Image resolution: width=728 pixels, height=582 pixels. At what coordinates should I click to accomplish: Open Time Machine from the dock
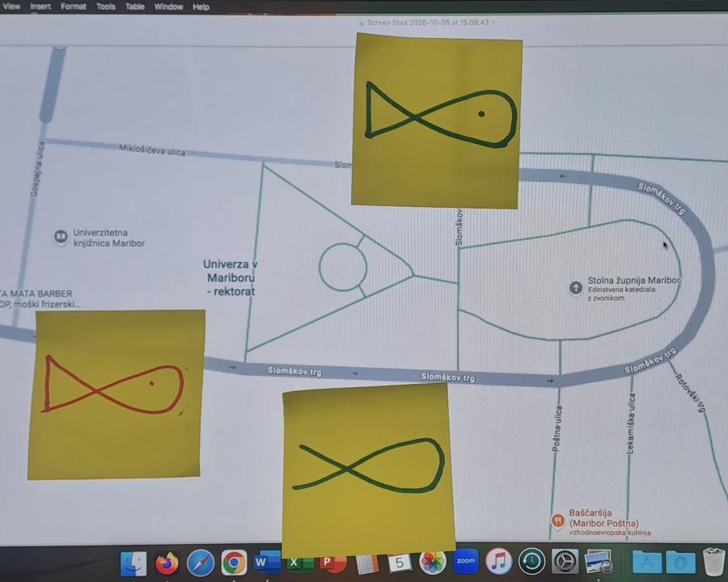[532, 562]
